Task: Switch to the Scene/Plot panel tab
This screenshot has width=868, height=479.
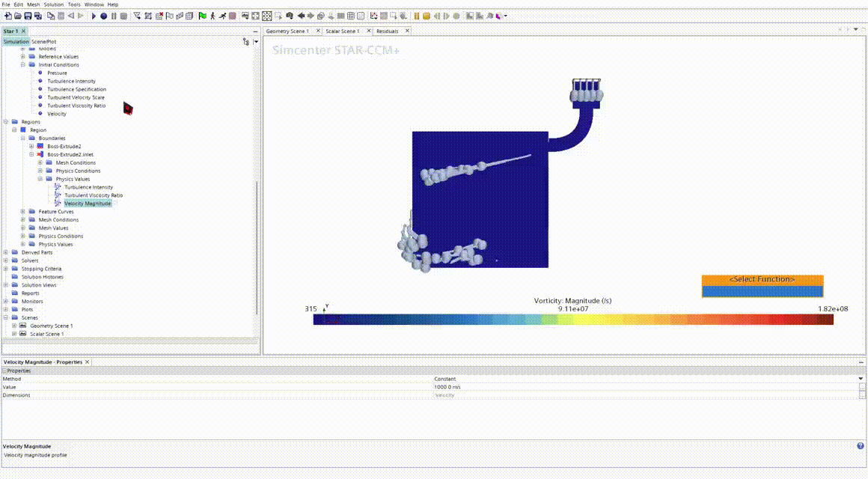Action: (x=43, y=41)
